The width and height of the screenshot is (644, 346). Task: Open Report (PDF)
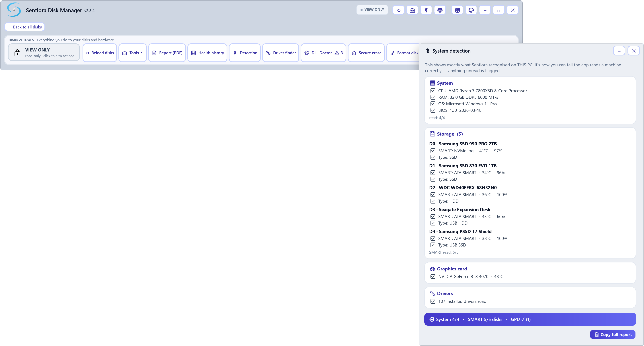167,53
